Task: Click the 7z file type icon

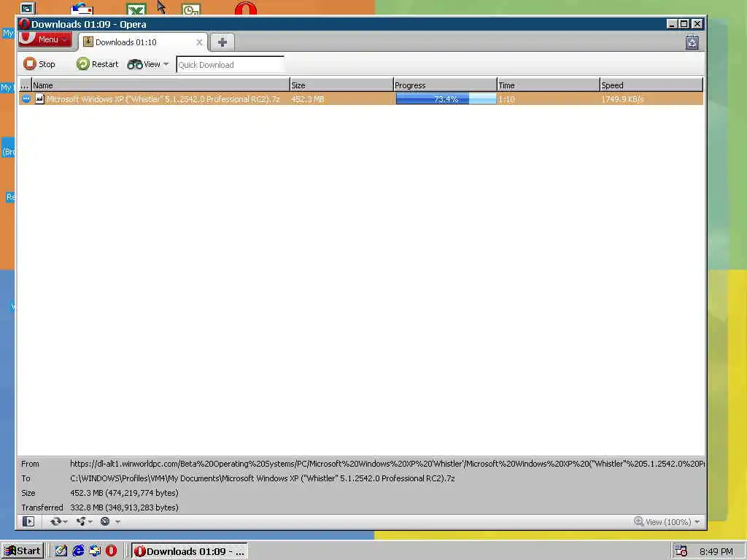Action: [39, 98]
